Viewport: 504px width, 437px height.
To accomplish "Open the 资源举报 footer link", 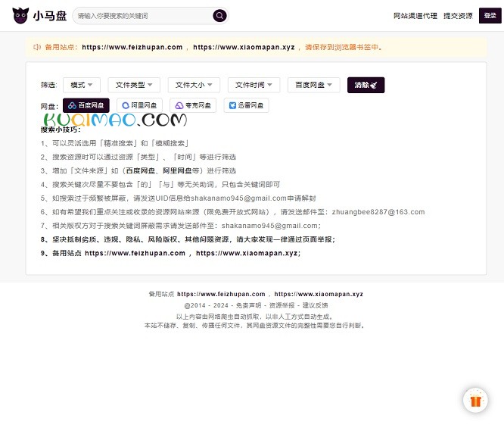I will [282, 305].
